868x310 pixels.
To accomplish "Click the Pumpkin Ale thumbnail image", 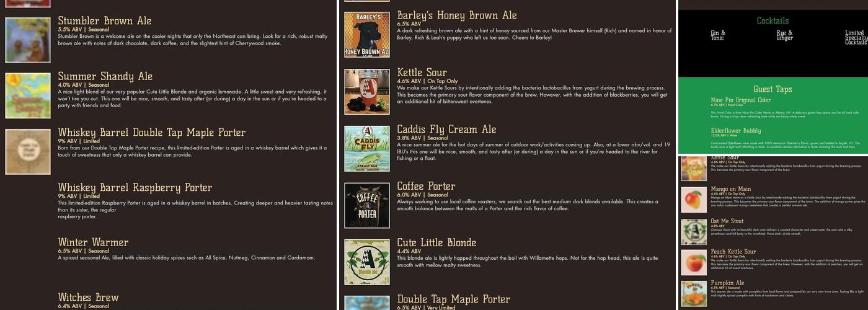I will (x=694, y=294).
